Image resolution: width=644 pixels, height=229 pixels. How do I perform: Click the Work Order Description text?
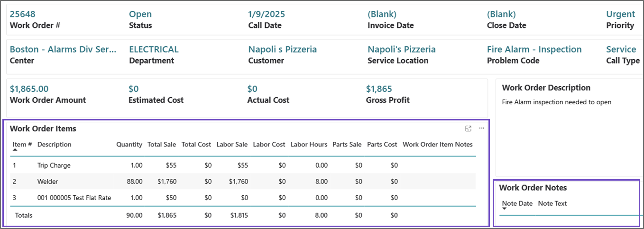pyautogui.click(x=556, y=102)
